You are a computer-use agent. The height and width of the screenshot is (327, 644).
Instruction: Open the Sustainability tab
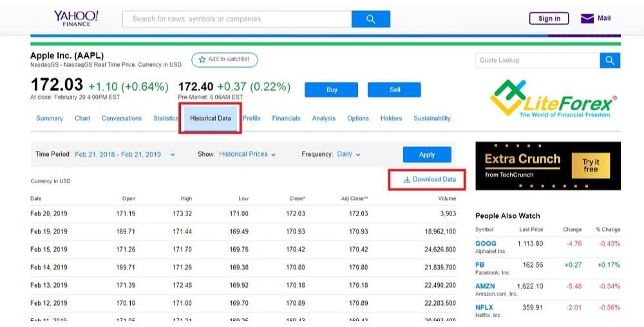tap(432, 119)
